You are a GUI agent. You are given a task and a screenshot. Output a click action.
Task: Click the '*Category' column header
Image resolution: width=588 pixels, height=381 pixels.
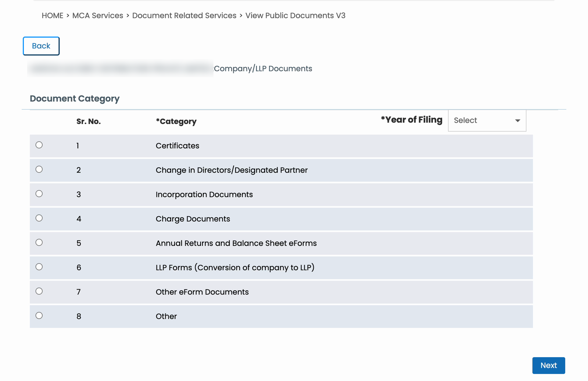176,121
